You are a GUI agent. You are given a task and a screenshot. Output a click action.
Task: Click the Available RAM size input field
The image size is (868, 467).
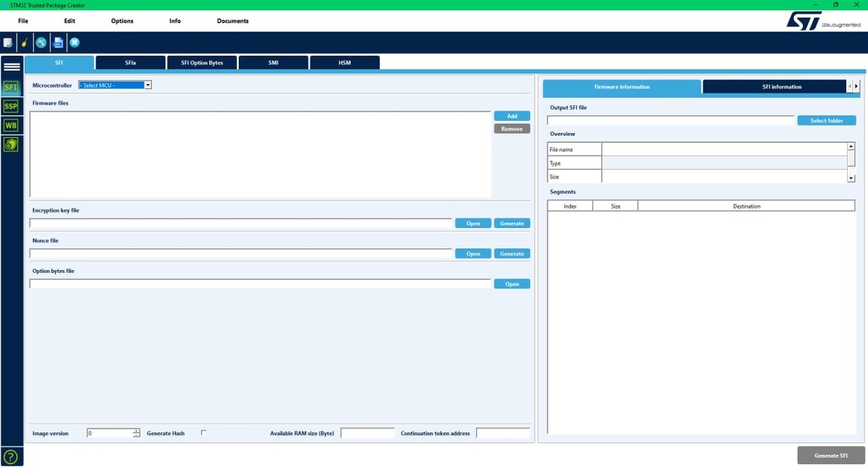367,433
